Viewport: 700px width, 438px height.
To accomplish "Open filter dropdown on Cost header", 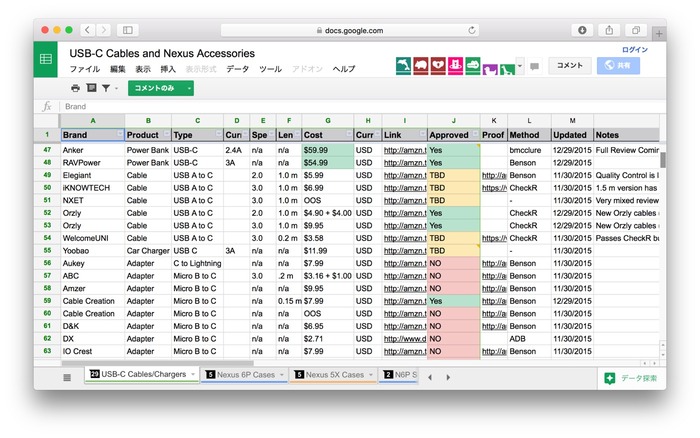I will 349,134.
